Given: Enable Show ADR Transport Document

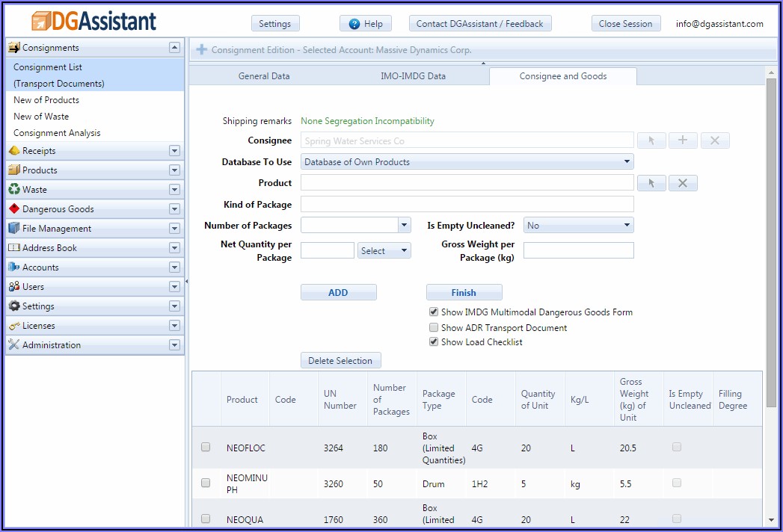Looking at the screenshot, I should (x=434, y=327).
